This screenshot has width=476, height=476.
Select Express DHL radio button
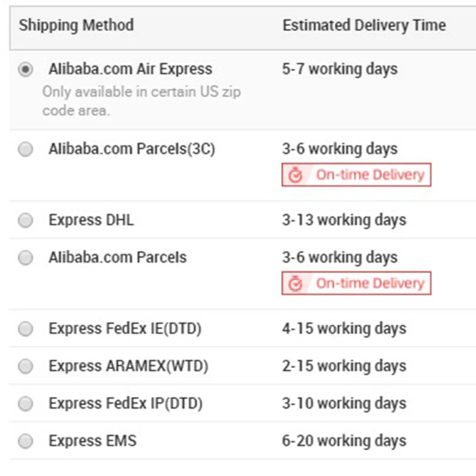point(25,221)
